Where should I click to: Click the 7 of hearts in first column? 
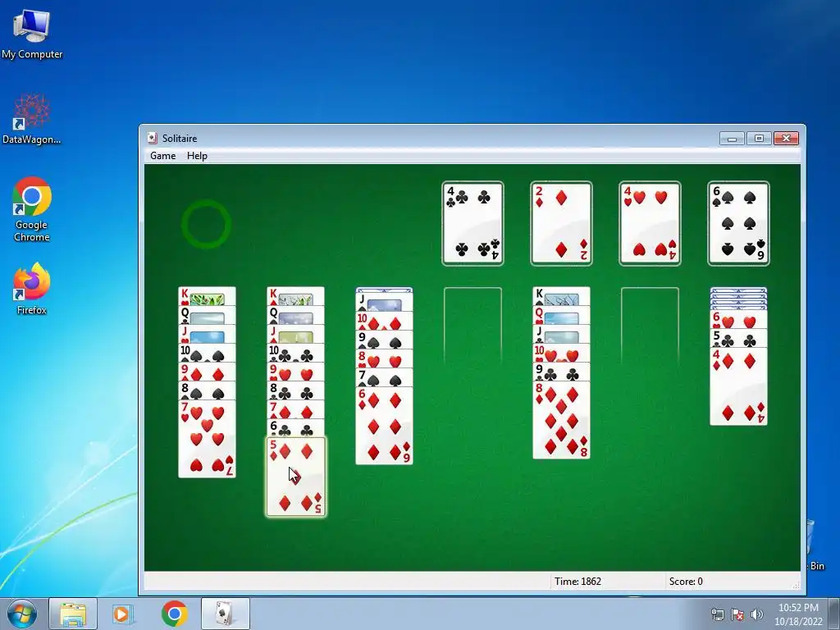coord(207,439)
